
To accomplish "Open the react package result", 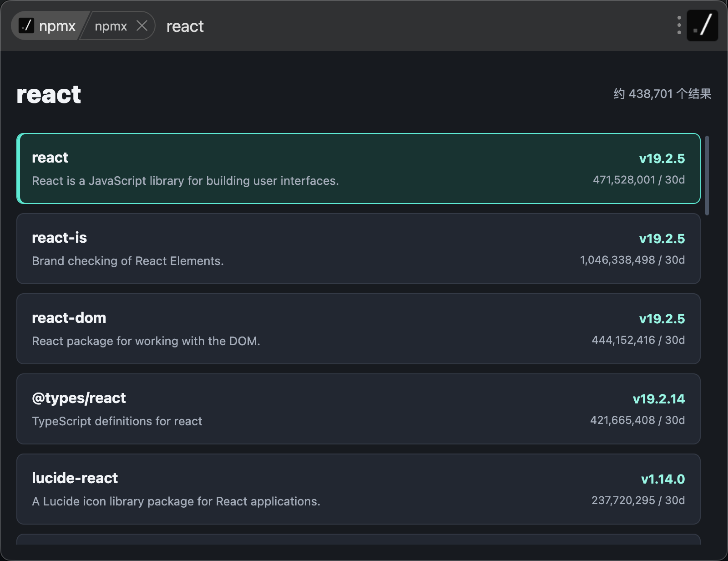I will click(359, 168).
